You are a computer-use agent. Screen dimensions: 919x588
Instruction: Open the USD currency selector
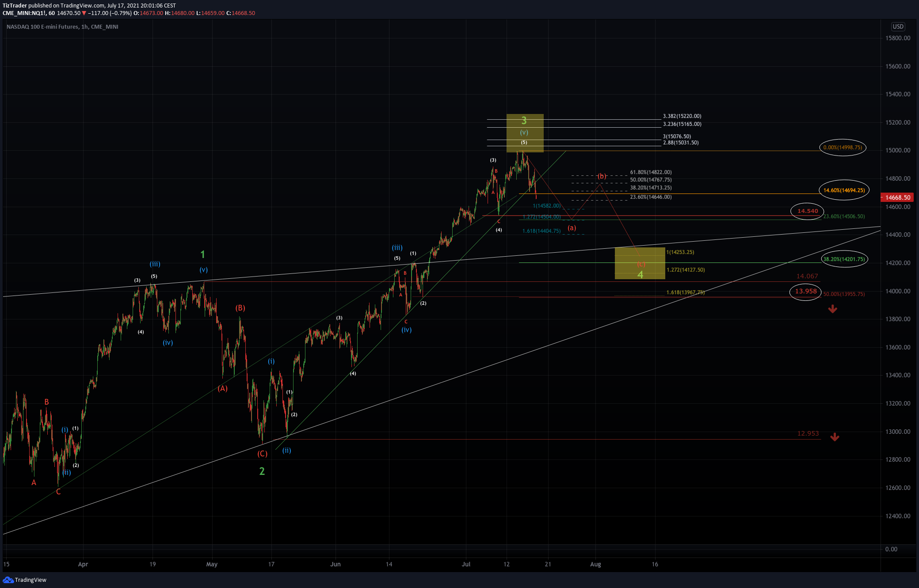tap(898, 27)
